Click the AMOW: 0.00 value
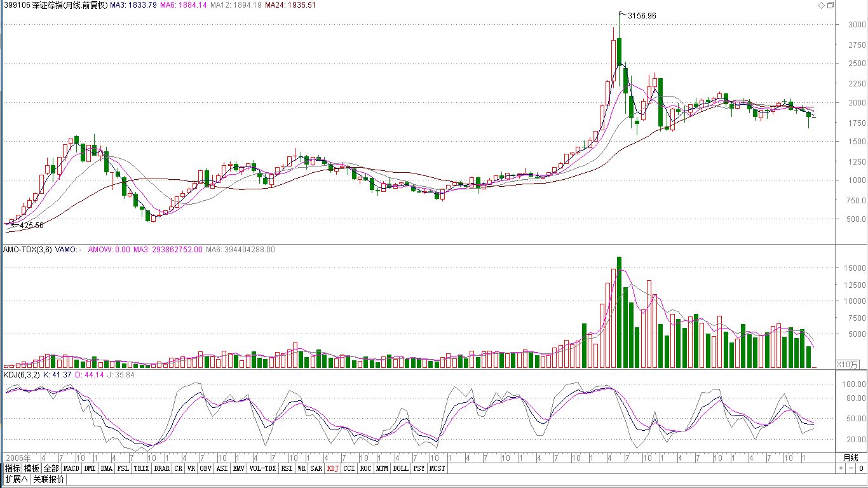Screen dimensions: 868x488 click(109, 250)
